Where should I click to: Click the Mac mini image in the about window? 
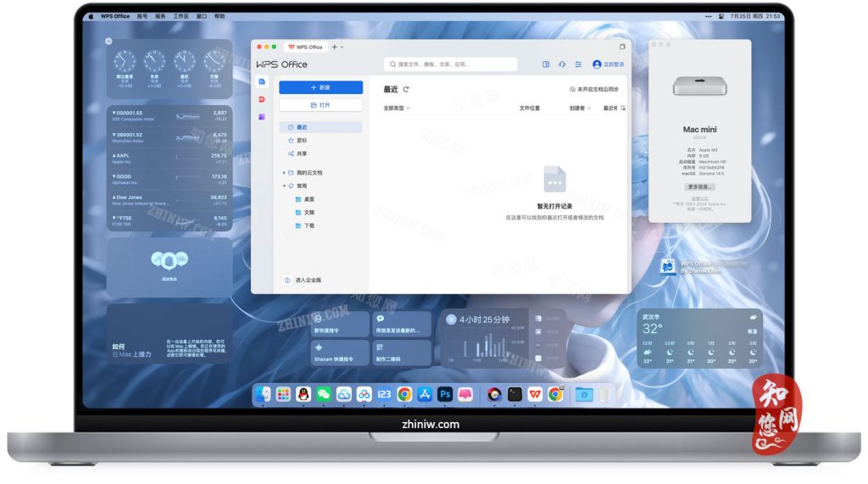[699, 86]
